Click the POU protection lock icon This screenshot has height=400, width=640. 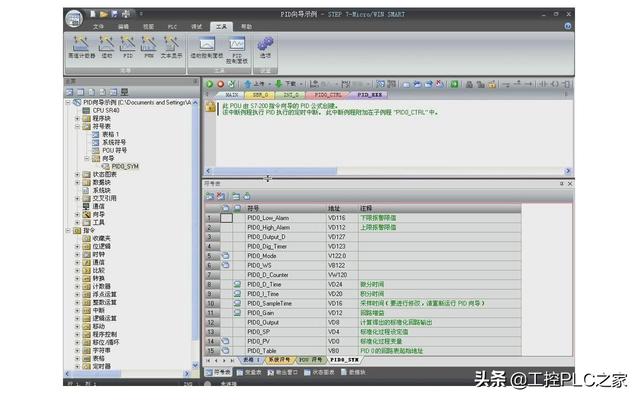(x=211, y=107)
